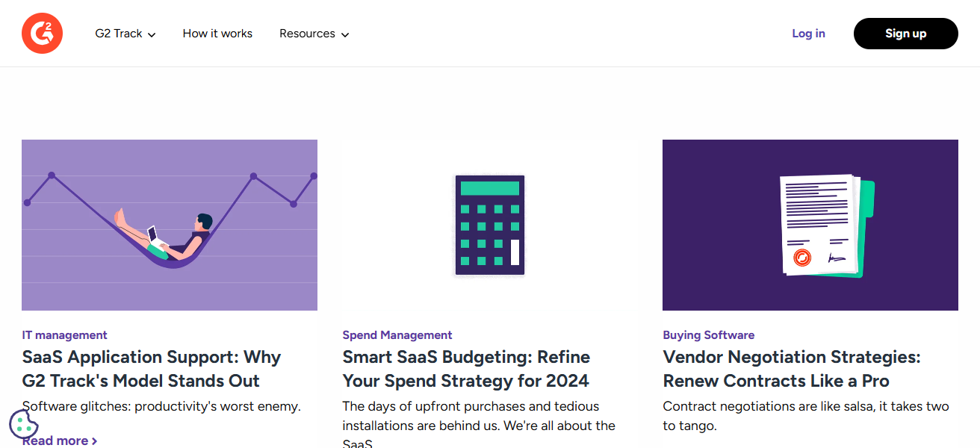This screenshot has width=980, height=448.
Task: Open Smart SaaS Budgeting article title
Action: coord(466,369)
